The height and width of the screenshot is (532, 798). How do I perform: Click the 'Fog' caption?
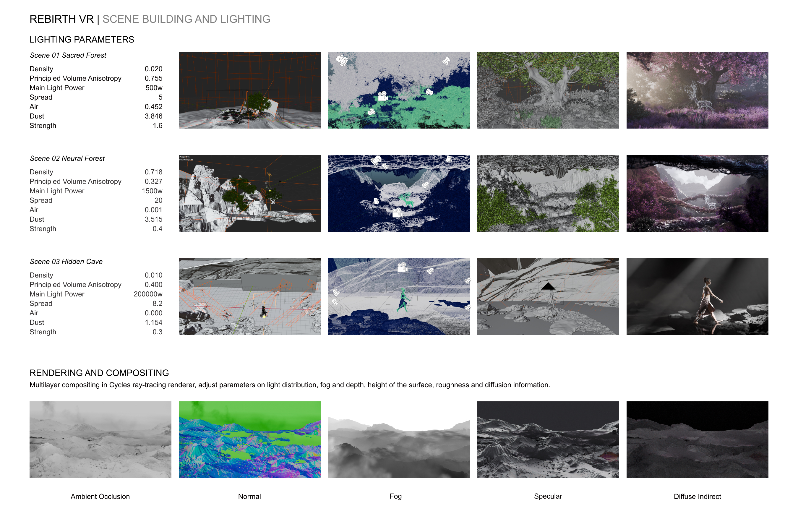[x=396, y=496]
